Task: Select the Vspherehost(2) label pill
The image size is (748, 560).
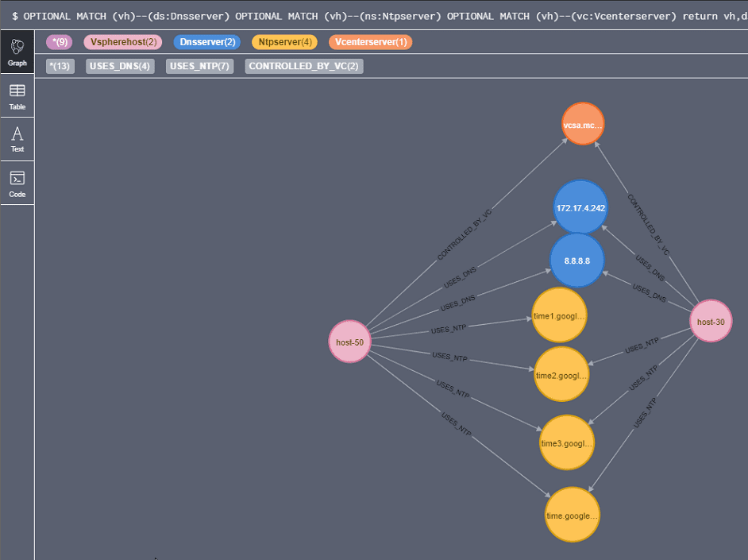Action: (x=122, y=42)
